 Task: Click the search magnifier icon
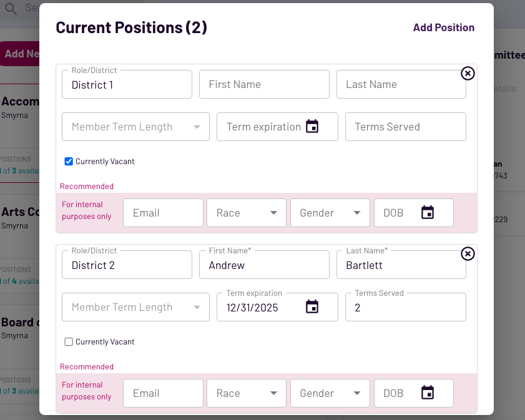11,8
